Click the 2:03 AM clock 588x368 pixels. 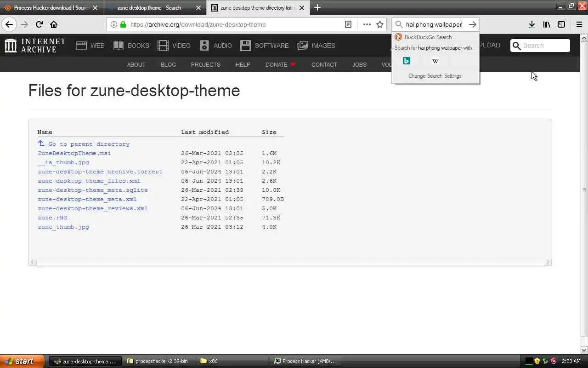[571, 361]
